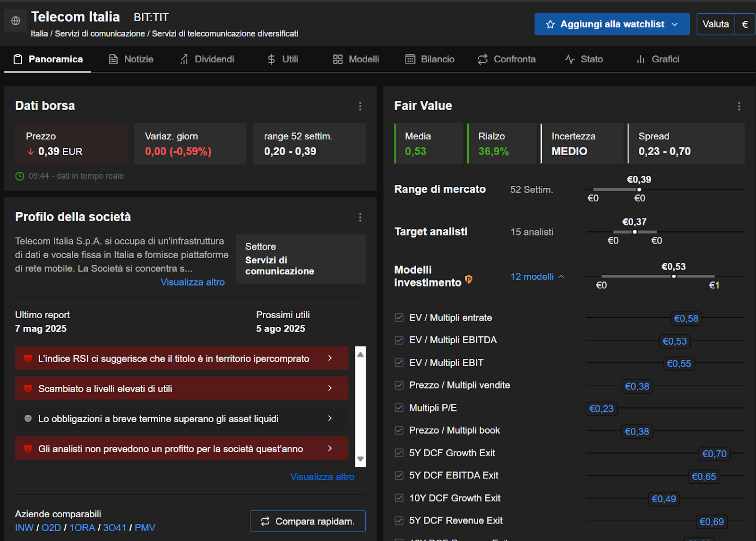Click the Compara rapidam. button
This screenshot has height=541, width=756.
pos(308,521)
